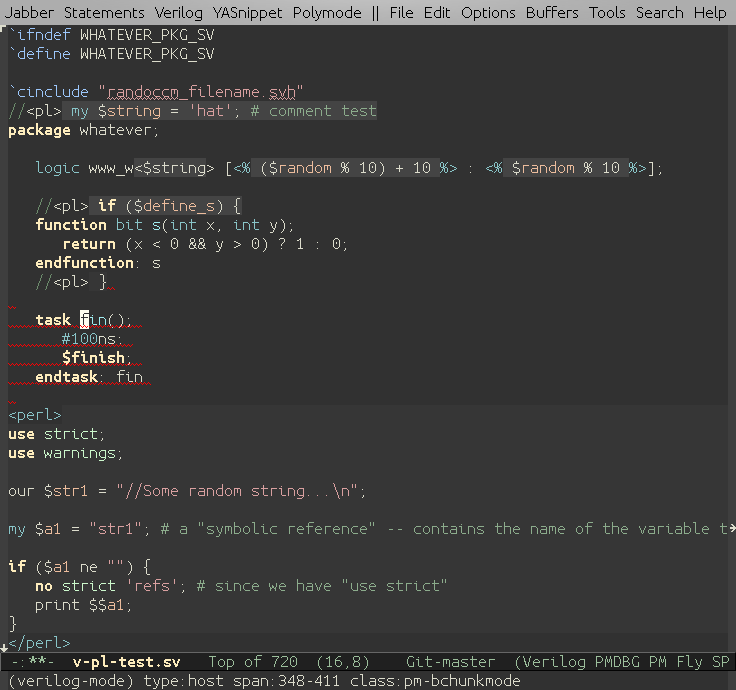Click the Git-master version control indicator
The image size is (736, 690).
click(x=450, y=662)
